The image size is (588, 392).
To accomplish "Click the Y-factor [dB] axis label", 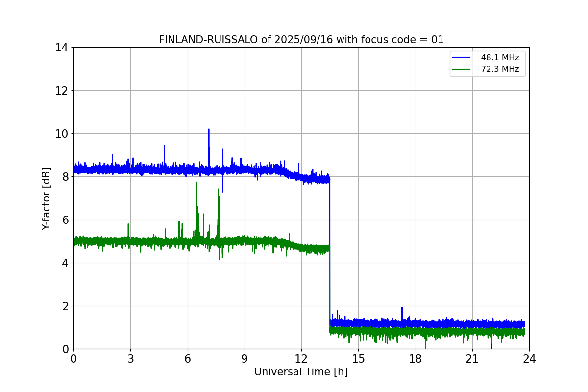I will coord(46,198).
